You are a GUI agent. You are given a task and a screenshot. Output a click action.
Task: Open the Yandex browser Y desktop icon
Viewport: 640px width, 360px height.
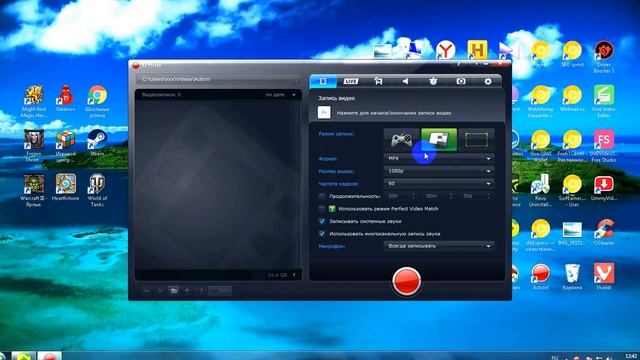click(446, 50)
